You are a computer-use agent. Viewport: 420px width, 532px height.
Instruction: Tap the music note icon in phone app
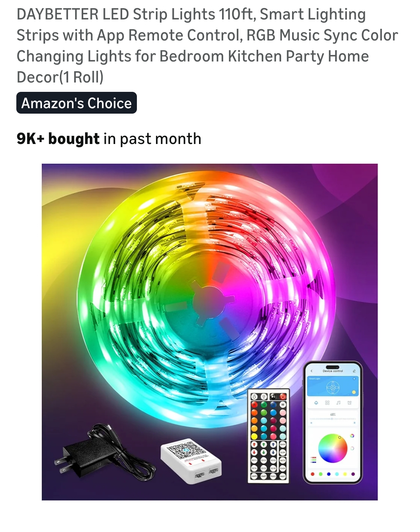pyautogui.click(x=338, y=403)
